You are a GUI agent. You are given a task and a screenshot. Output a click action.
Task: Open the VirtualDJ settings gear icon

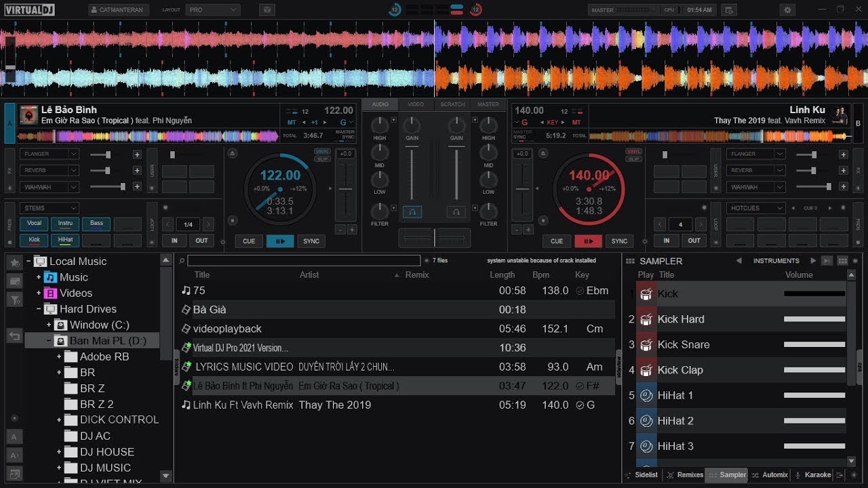[x=786, y=9]
